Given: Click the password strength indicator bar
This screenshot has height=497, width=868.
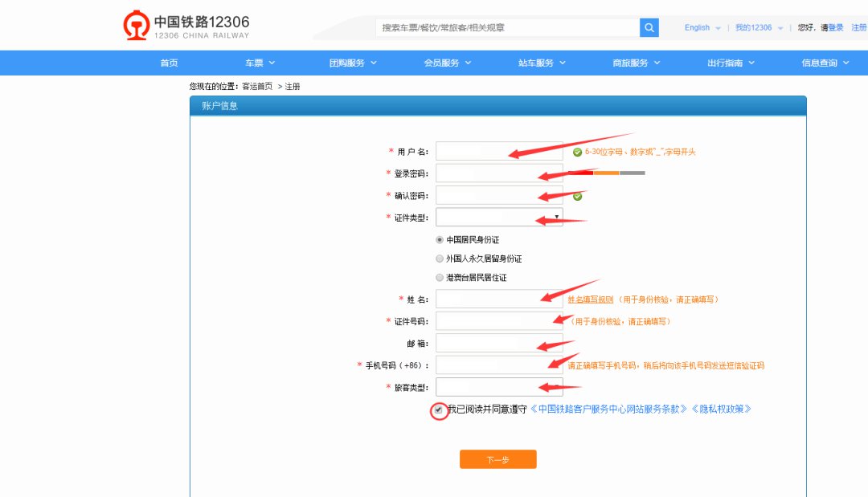Looking at the screenshot, I should (x=606, y=173).
